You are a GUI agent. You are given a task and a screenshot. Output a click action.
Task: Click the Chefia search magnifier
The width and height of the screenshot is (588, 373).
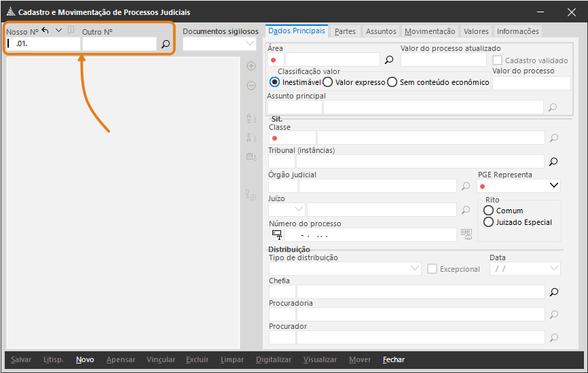(x=553, y=292)
